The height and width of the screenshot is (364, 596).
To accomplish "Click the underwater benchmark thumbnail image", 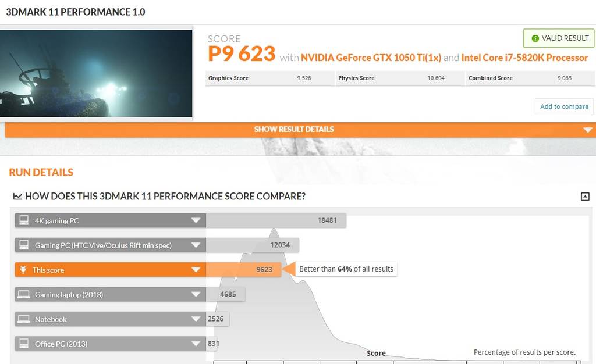I will point(96,73).
